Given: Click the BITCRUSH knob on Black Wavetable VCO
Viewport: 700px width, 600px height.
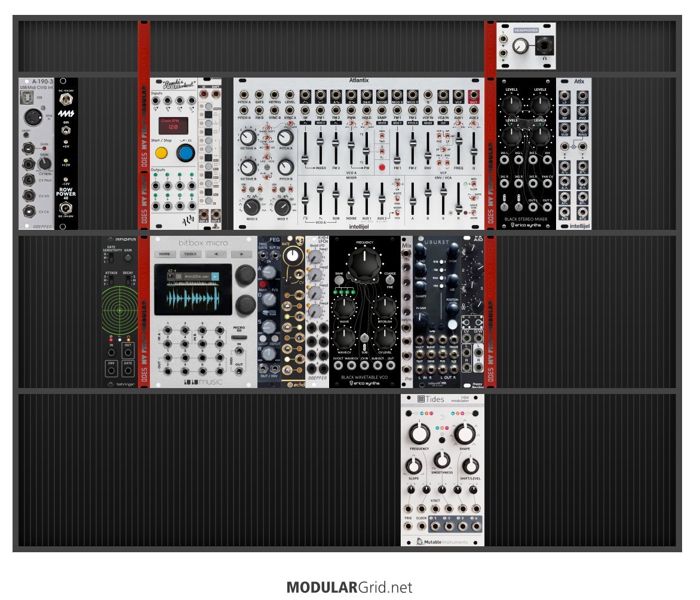Looking at the screenshot, I should click(385, 308).
